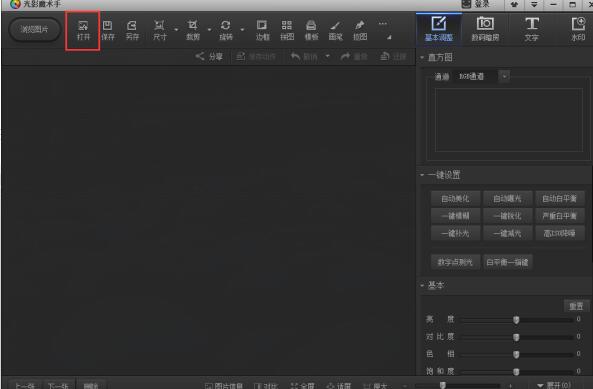Apply 严重白平衡 severe white balance

coord(560,216)
